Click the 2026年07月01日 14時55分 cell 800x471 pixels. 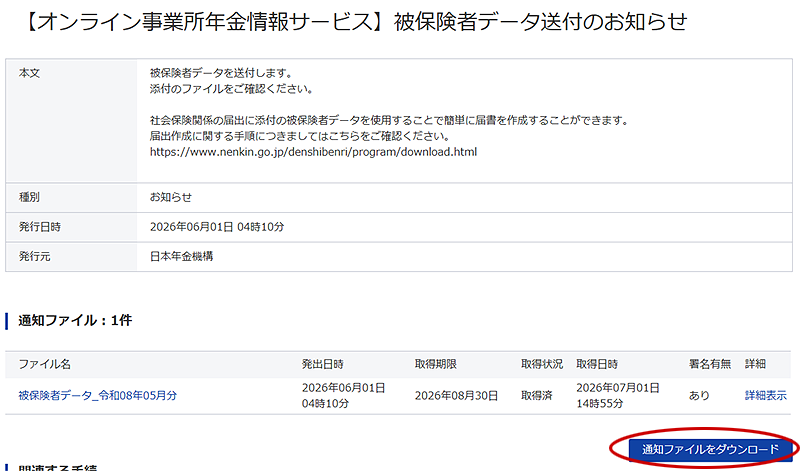click(618, 395)
